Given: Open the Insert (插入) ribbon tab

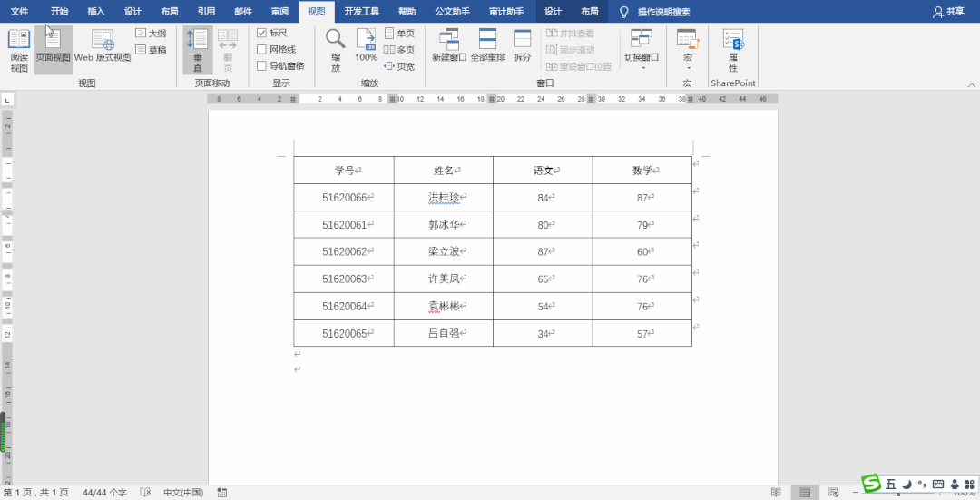Looking at the screenshot, I should 96,12.
